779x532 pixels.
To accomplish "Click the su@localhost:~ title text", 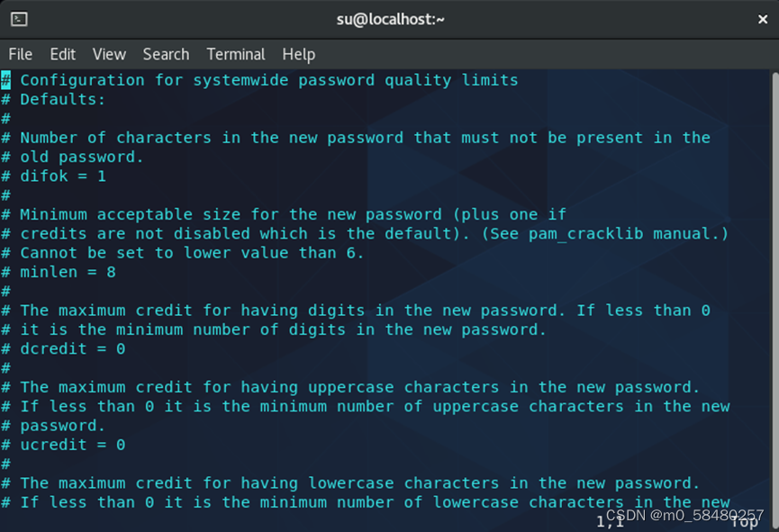I will [389, 18].
